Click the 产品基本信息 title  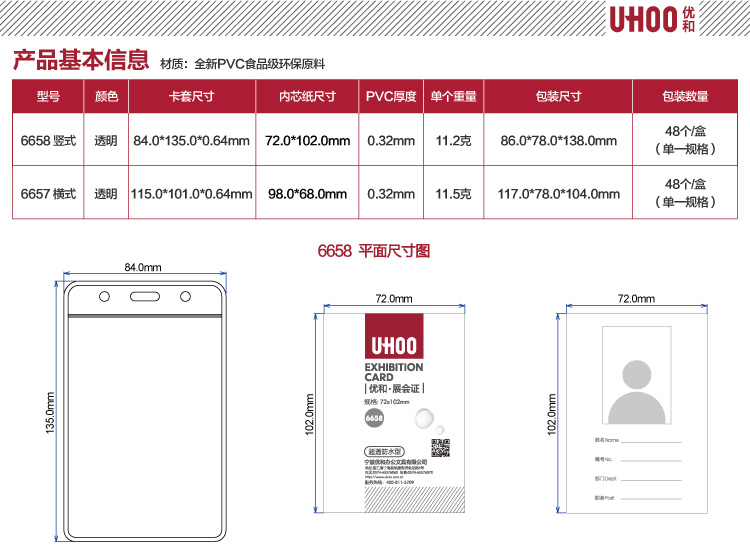(x=80, y=61)
